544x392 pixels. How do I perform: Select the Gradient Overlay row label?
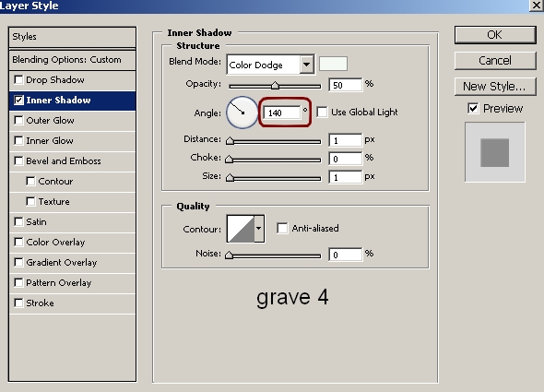pyautogui.click(x=62, y=263)
